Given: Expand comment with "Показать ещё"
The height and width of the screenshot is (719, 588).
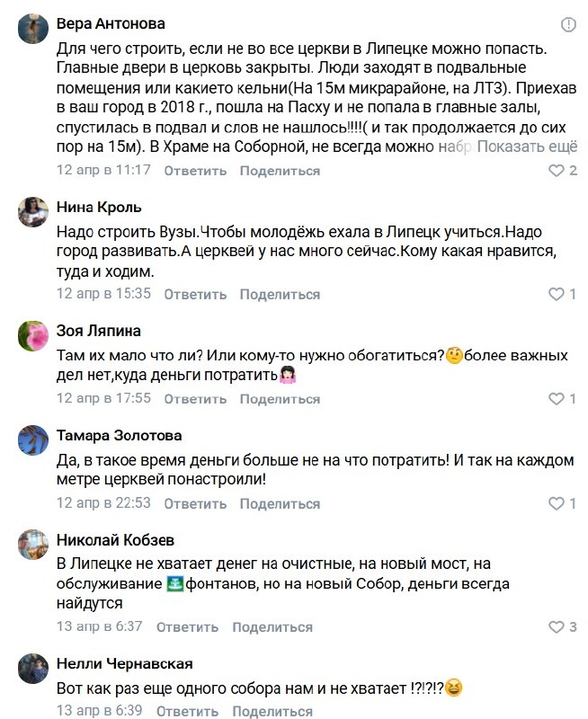Looking at the screenshot, I should (x=527, y=147).
